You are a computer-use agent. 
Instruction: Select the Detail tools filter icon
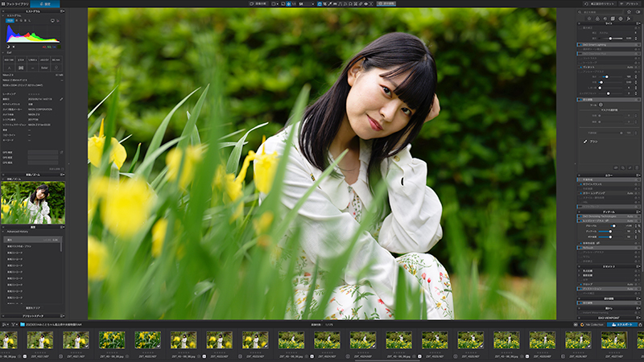tap(605, 19)
